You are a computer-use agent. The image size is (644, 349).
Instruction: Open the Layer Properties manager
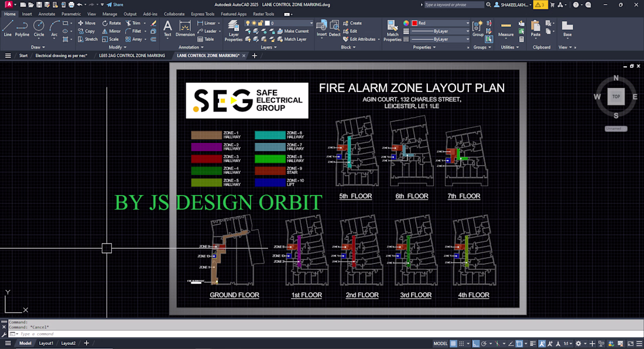pyautogui.click(x=233, y=31)
